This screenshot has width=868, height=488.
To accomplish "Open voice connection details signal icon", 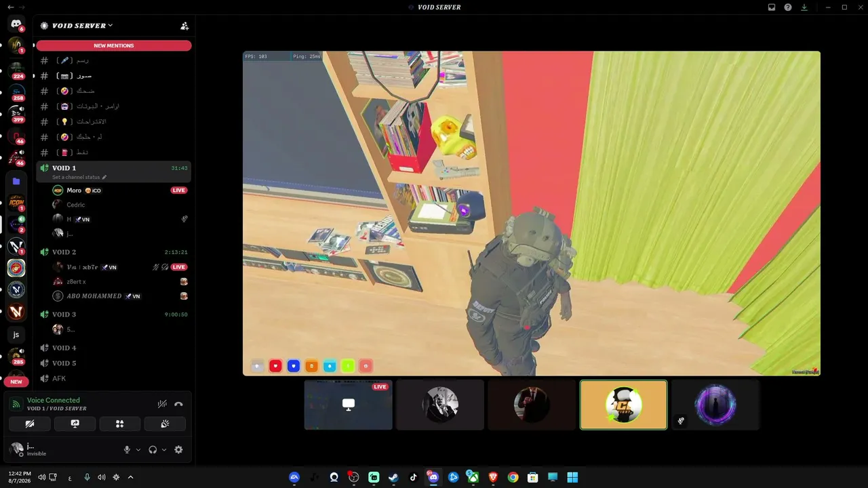I will click(16, 404).
